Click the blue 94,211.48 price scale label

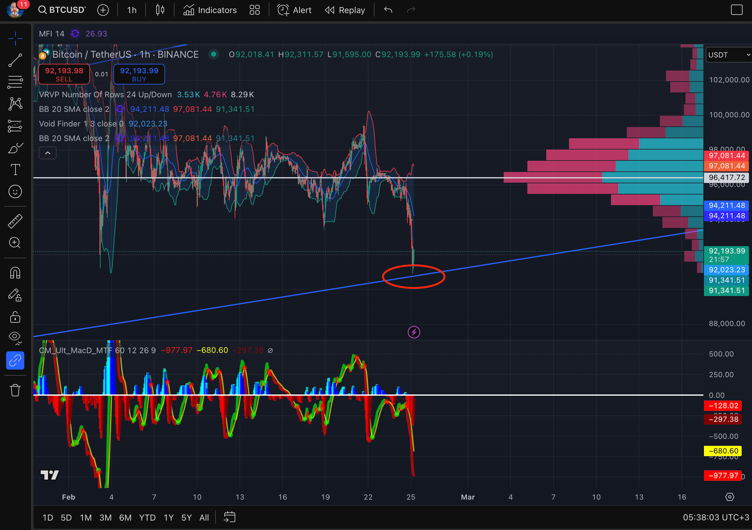(726, 205)
